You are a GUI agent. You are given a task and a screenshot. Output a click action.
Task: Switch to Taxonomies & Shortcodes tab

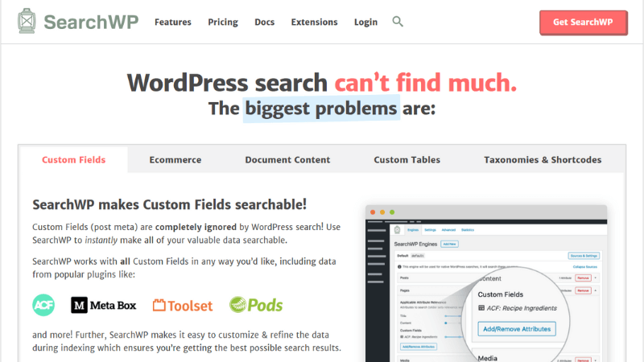[x=543, y=159]
